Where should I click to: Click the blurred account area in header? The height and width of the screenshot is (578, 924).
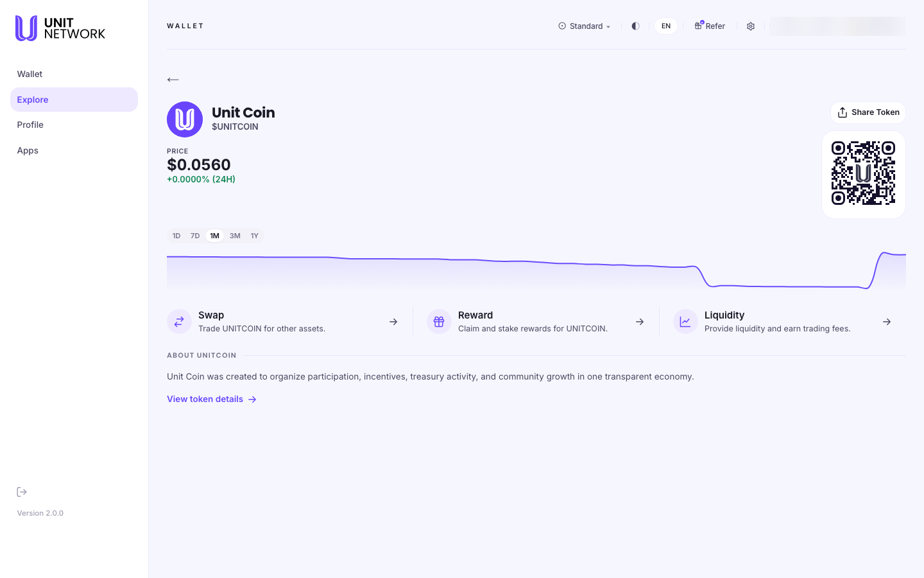(837, 26)
